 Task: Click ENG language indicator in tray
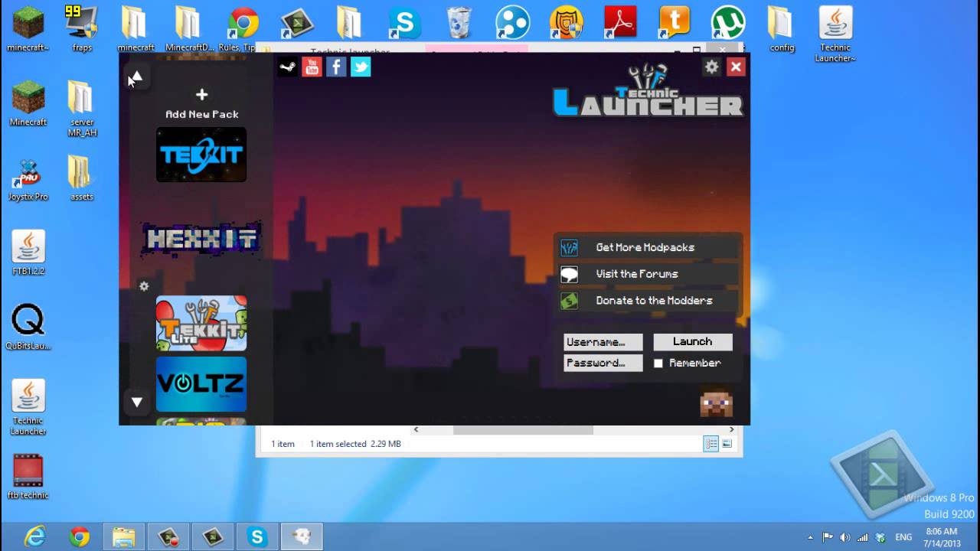(x=904, y=537)
